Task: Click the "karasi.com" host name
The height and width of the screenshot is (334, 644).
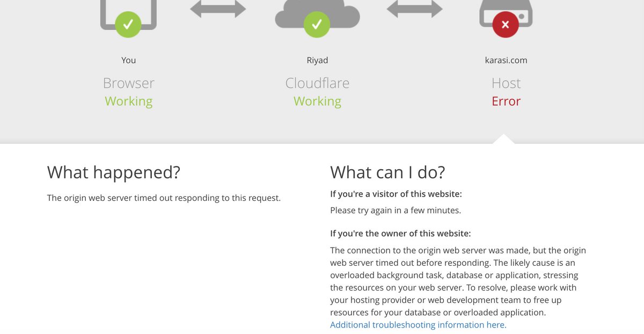Action: 506,60
